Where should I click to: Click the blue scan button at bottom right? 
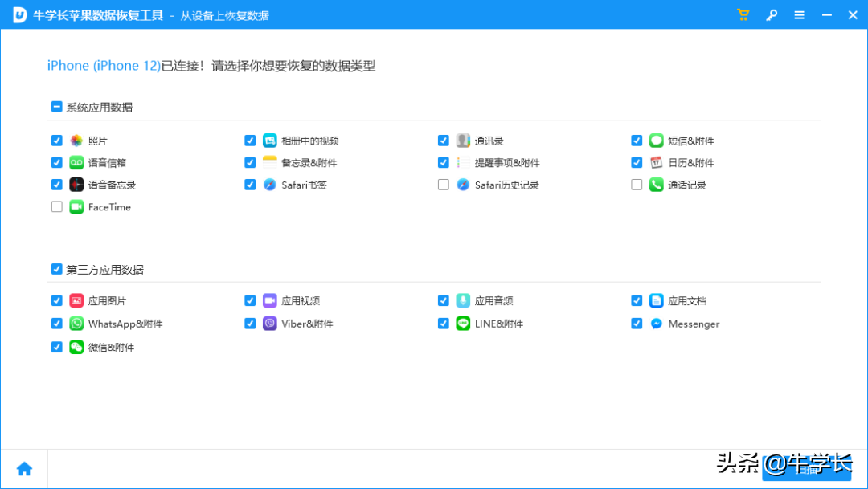[x=806, y=468]
